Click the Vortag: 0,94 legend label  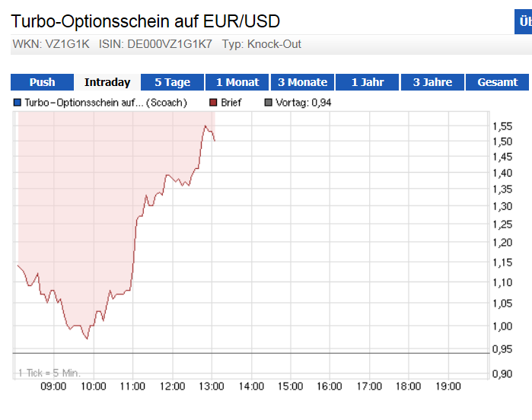304,103
